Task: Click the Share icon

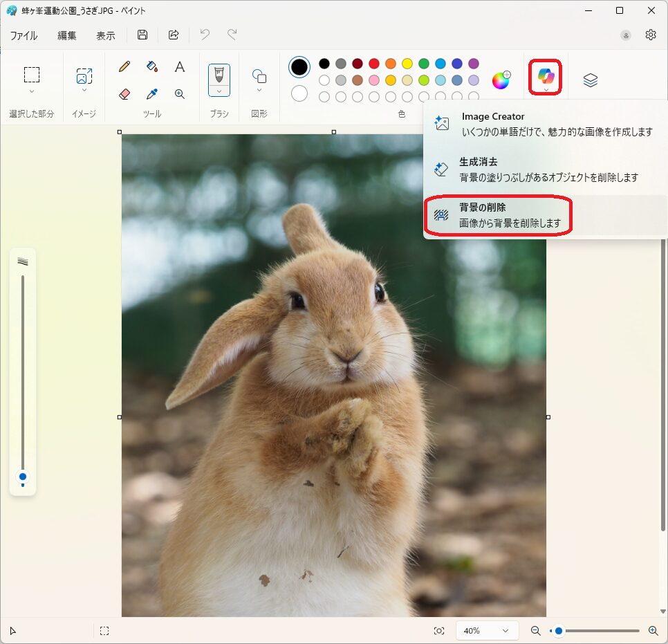Action: pyautogui.click(x=174, y=35)
